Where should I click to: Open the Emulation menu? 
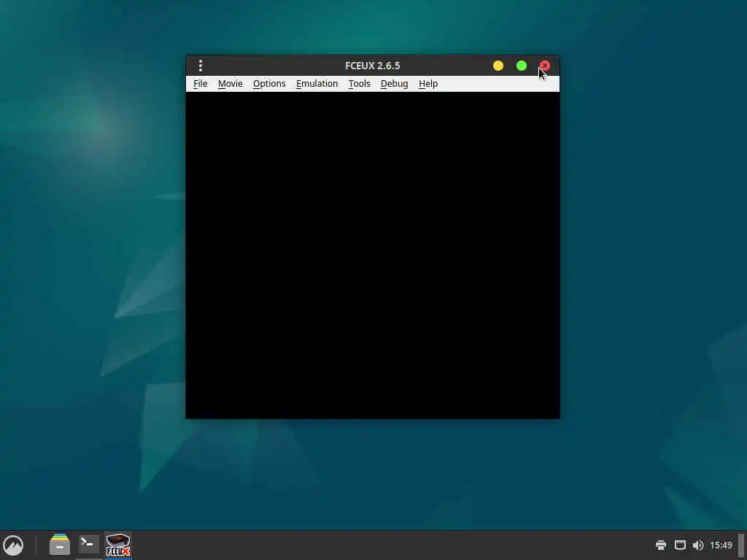pyautogui.click(x=317, y=84)
